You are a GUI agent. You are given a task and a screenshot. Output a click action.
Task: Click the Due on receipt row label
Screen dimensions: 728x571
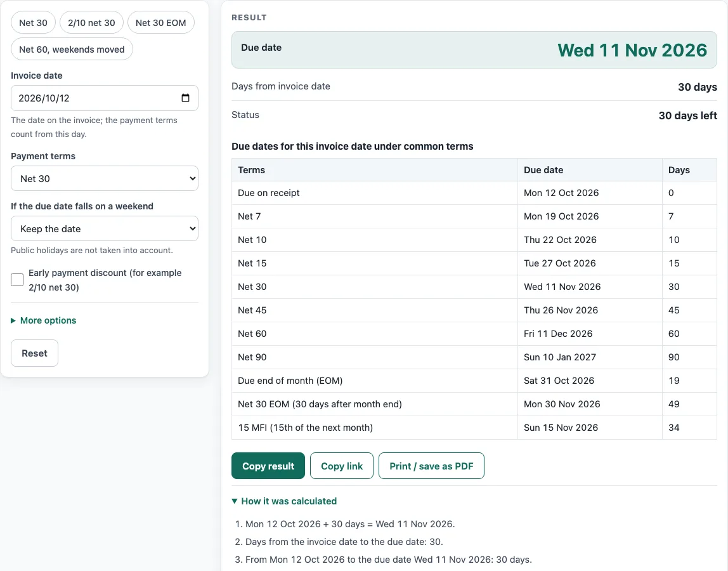point(269,193)
